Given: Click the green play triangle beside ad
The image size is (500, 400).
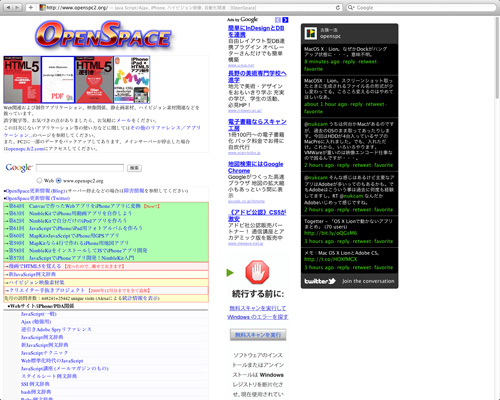Looking at the screenshot, I should click(230, 273).
